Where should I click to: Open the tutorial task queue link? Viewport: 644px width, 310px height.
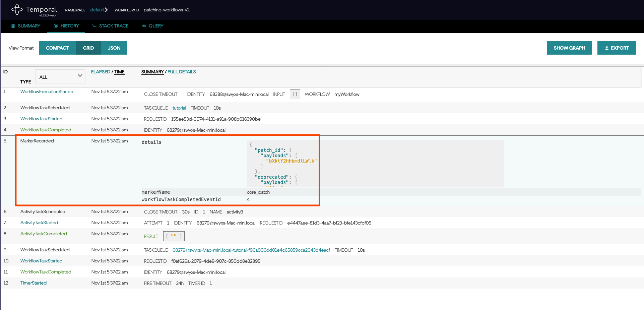point(179,108)
